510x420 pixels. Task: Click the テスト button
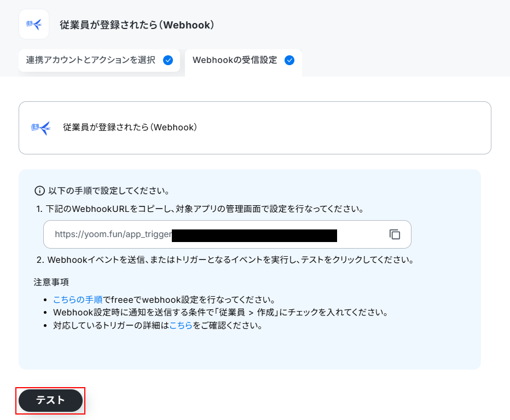coord(50,400)
